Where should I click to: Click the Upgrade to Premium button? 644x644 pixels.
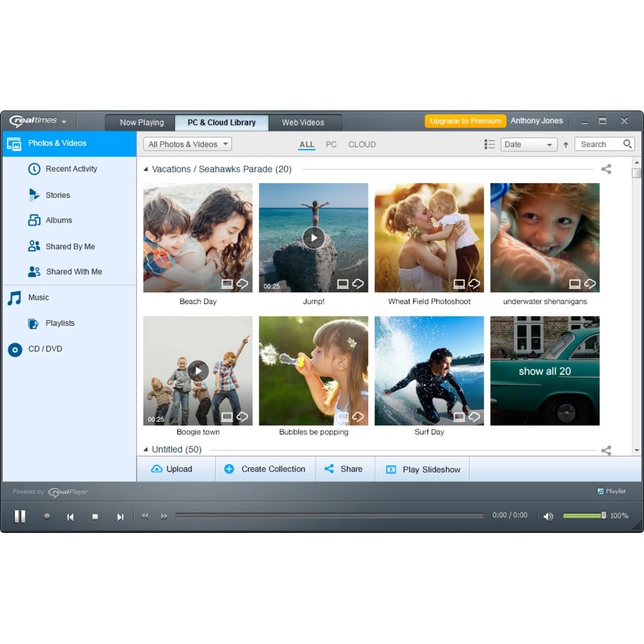click(x=465, y=121)
